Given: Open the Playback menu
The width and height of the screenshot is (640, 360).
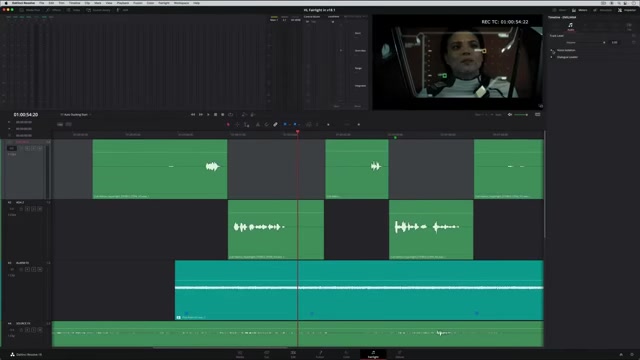Looking at the screenshot, I should pos(122,3).
